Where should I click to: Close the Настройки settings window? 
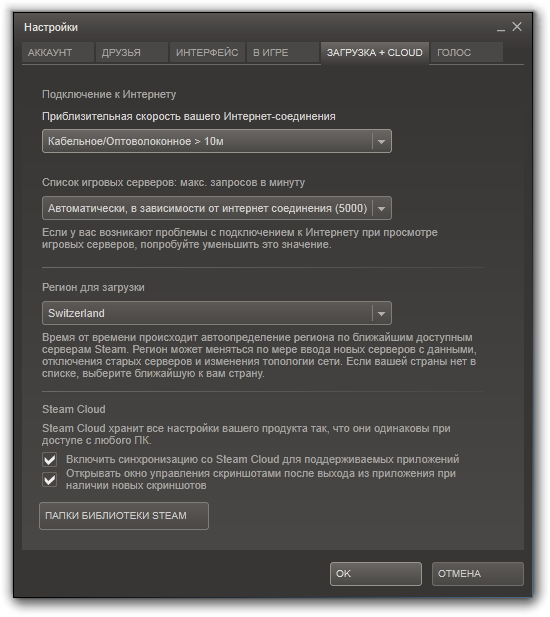[517, 27]
